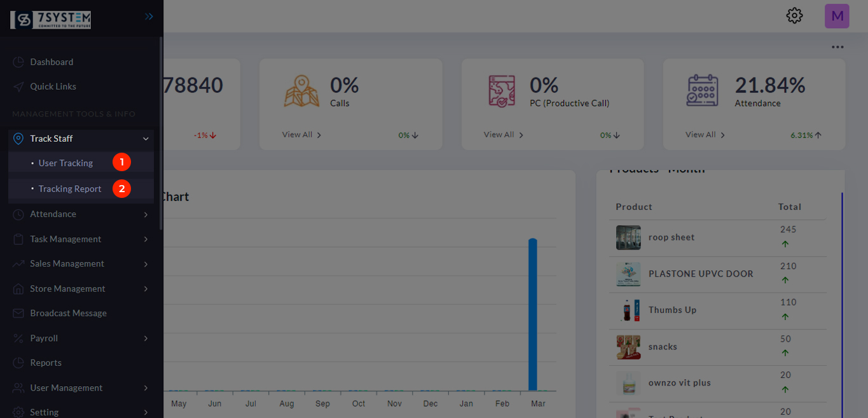This screenshot has width=868, height=418.
Task: Click the Calls map pin icon
Action: pos(301,91)
